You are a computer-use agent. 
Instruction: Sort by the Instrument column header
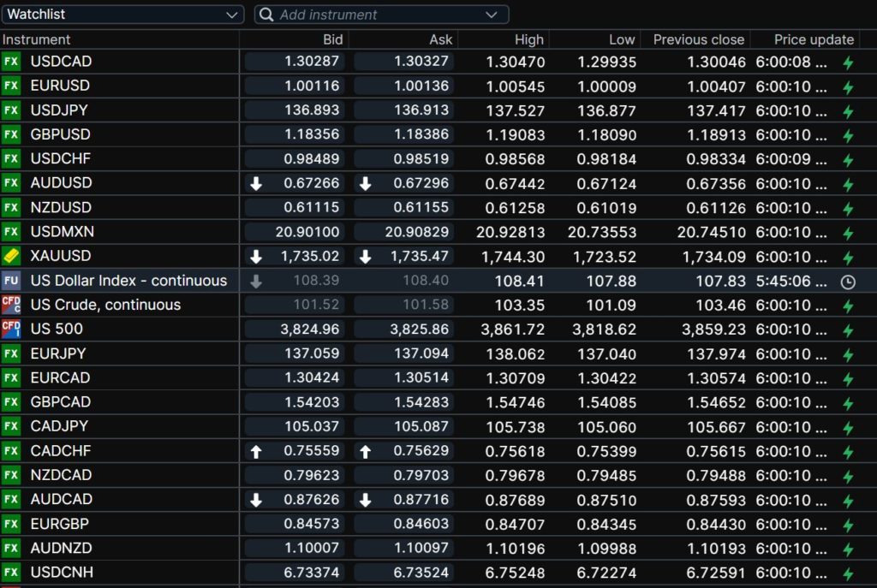point(37,39)
